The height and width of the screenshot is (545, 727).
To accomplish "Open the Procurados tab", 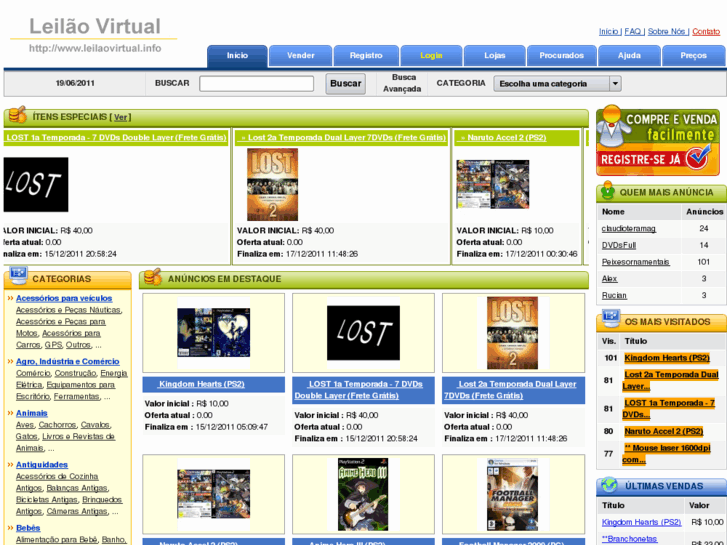I will (561, 56).
